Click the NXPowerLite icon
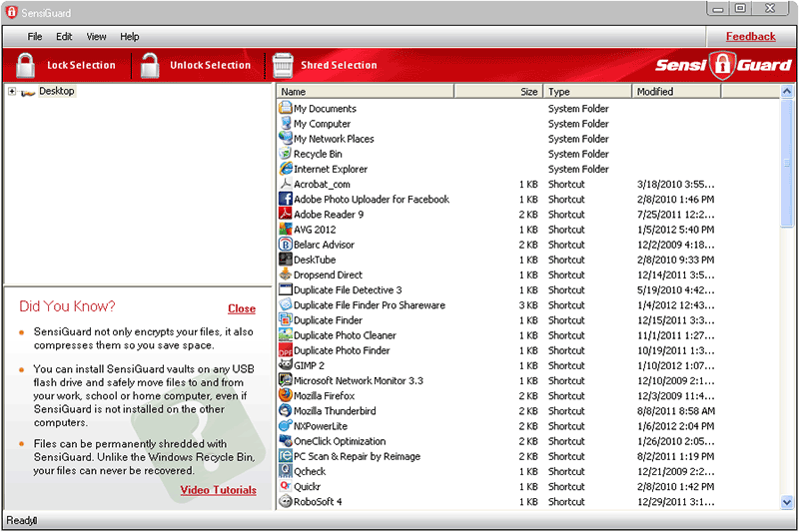799x532 pixels. click(286, 425)
